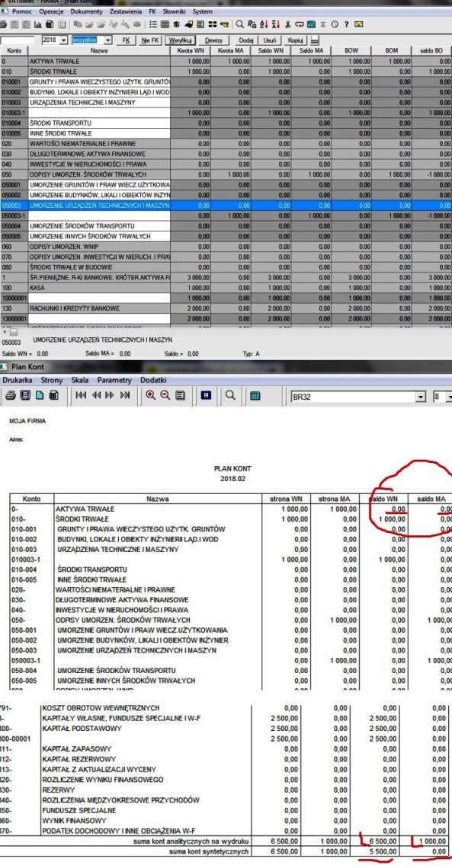This screenshot has width=452, height=868.
Task: Click the Saldo MA column header in grid
Action: 311,51
